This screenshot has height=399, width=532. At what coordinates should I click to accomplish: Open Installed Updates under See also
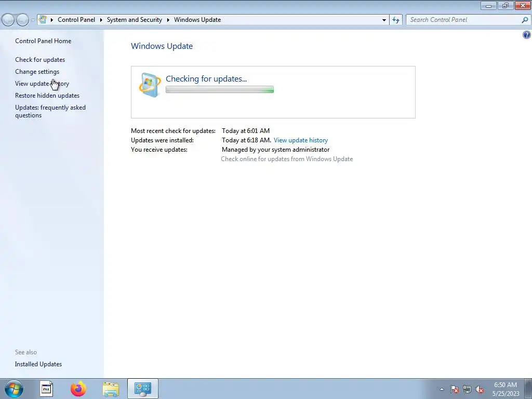pos(38,364)
